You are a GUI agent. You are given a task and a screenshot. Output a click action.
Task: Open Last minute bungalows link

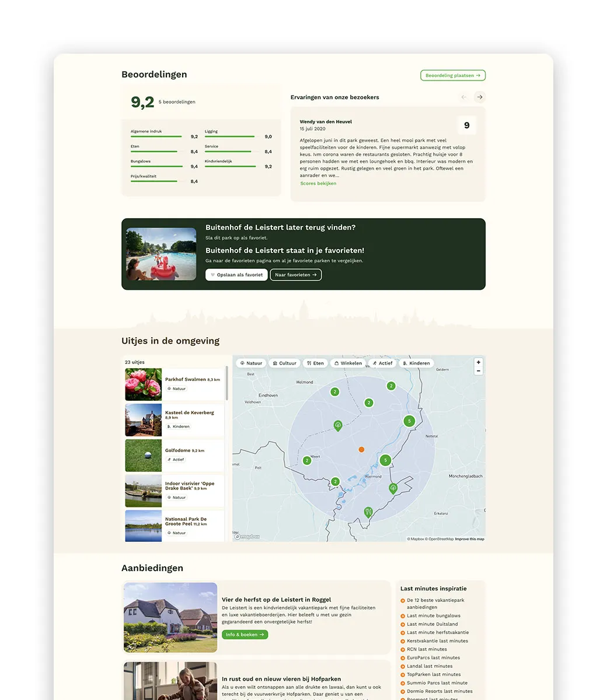coord(434,615)
